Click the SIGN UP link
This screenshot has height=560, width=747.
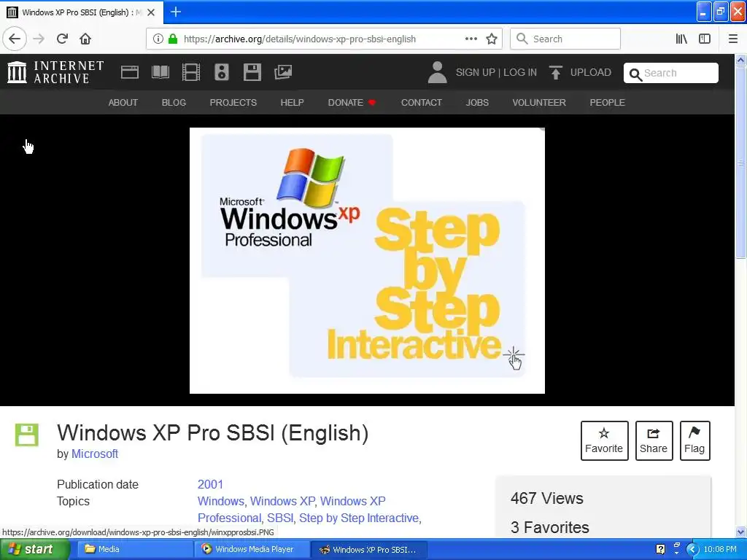click(x=476, y=72)
